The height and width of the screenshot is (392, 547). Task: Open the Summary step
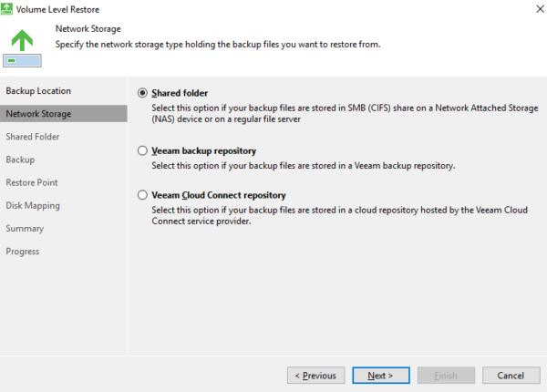point(24,228)
